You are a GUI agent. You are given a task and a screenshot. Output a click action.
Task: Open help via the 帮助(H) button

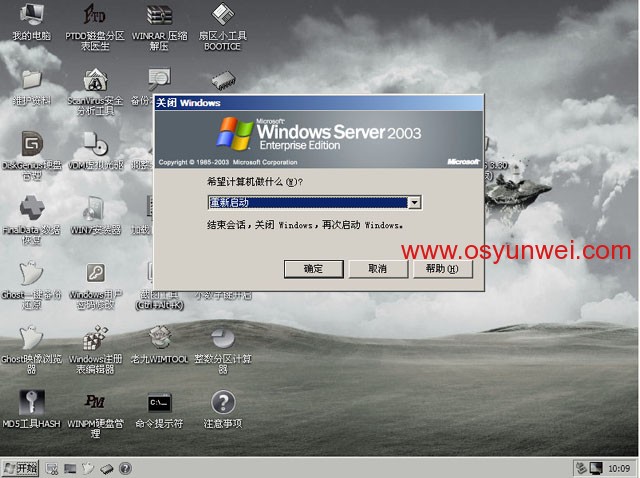(x=442, y=269)
